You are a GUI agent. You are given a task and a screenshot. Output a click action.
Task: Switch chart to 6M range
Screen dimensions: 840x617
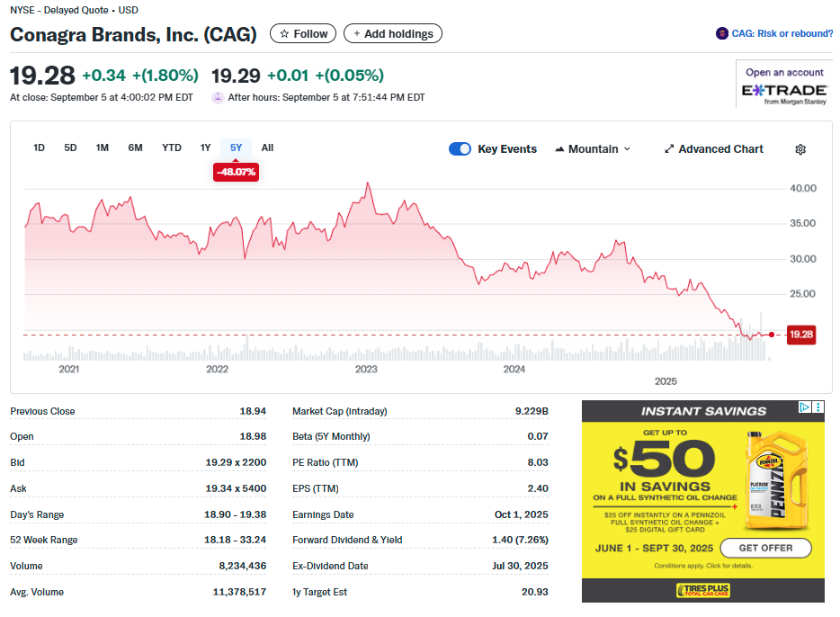pyautogui.click(x=135, y=148)
